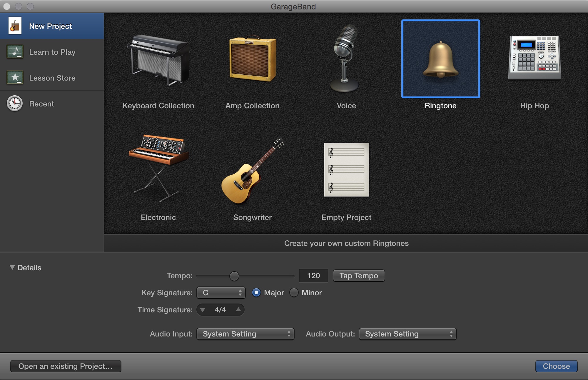Select the Keyboard Collection piano icon
Viewport: 588px width, 380px height.
(x=158, y=60)
